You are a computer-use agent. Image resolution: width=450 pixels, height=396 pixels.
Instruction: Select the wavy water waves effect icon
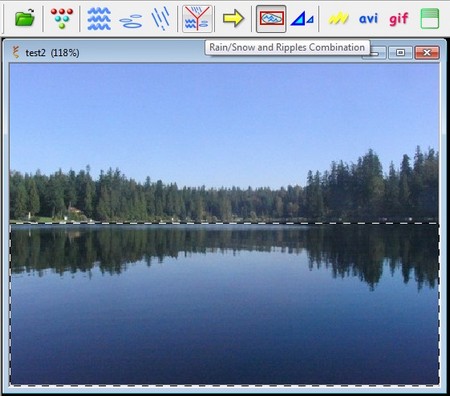(99, 19)
